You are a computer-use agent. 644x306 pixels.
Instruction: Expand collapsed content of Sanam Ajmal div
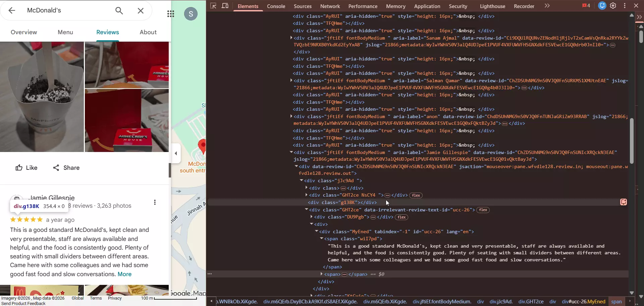point(612,45)
